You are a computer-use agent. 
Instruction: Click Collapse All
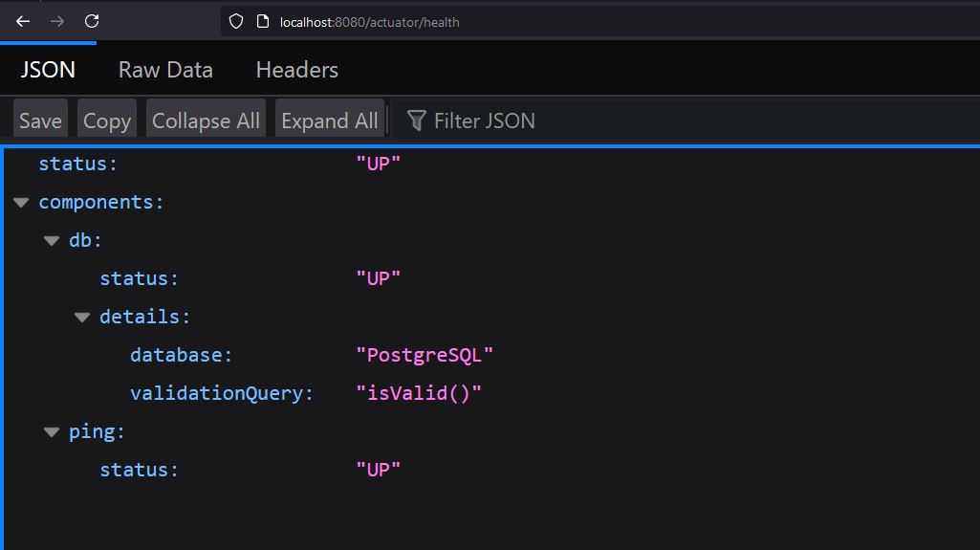click(206, 118)
